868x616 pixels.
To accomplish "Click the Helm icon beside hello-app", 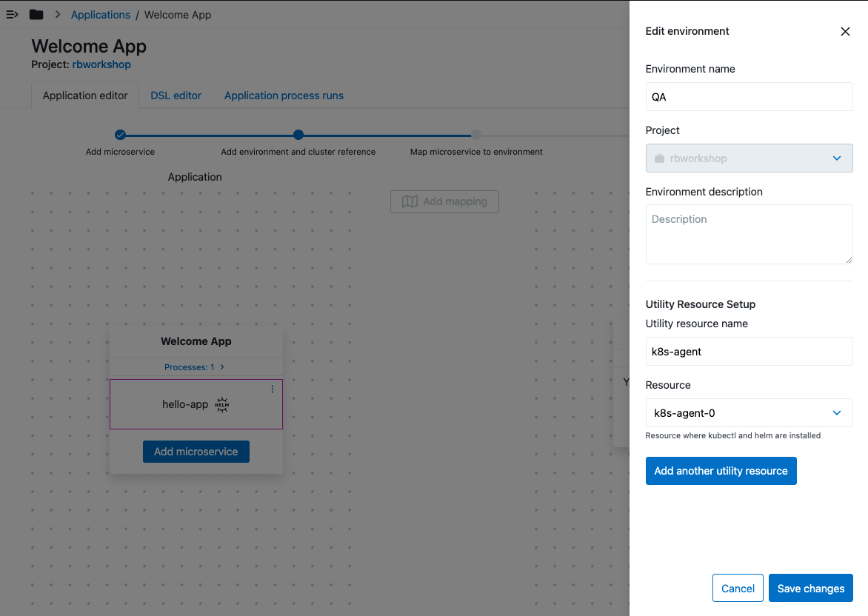I will pos(221,404).
